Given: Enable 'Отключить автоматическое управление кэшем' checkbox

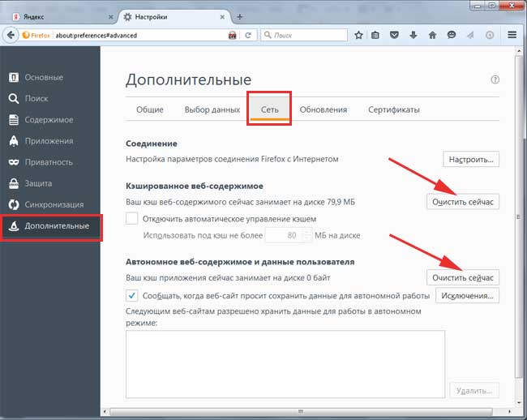Looking at the screenshot, I should 132,219.
